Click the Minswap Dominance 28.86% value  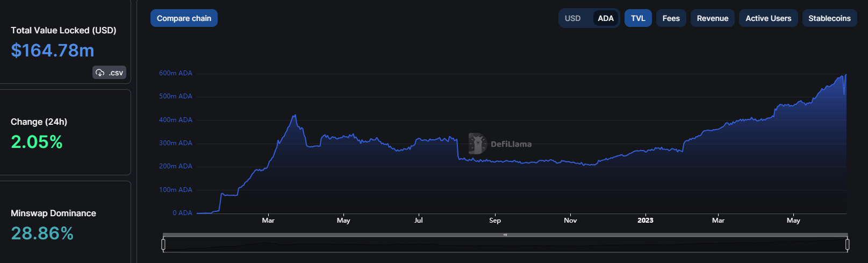(42, 233)
